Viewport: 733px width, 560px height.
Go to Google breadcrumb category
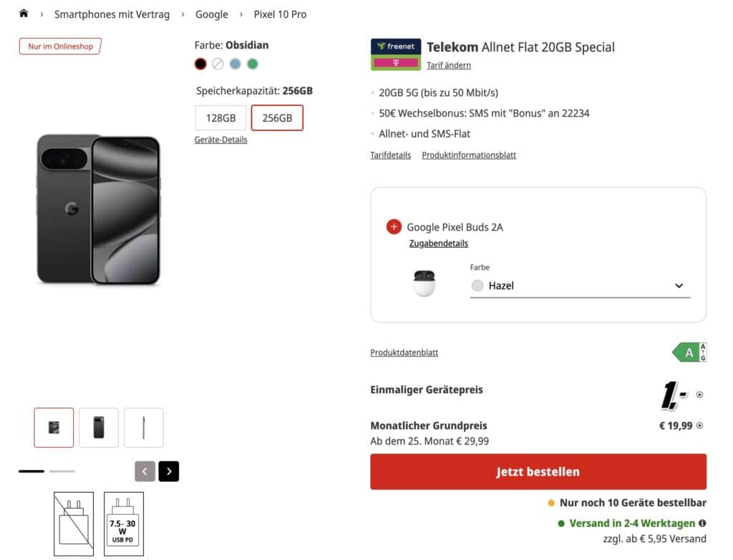pyautogui.click(x=212, y=14)
